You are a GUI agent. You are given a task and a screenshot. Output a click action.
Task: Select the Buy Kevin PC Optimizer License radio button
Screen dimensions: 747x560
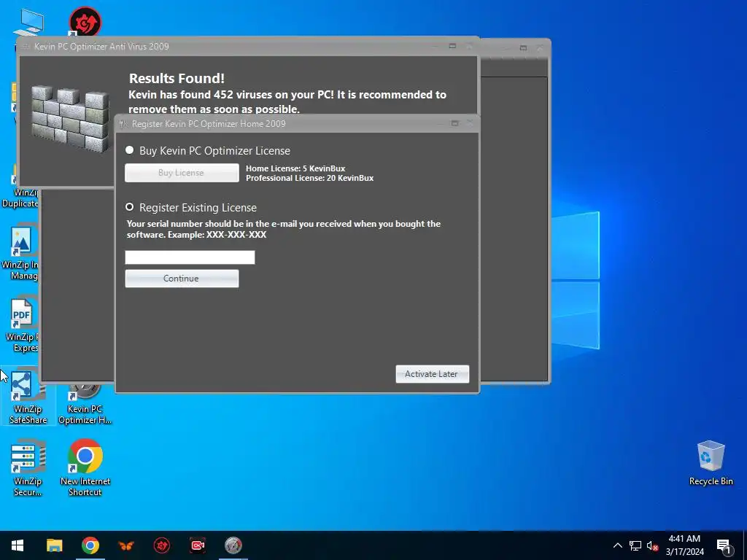(x=129, y=150)
